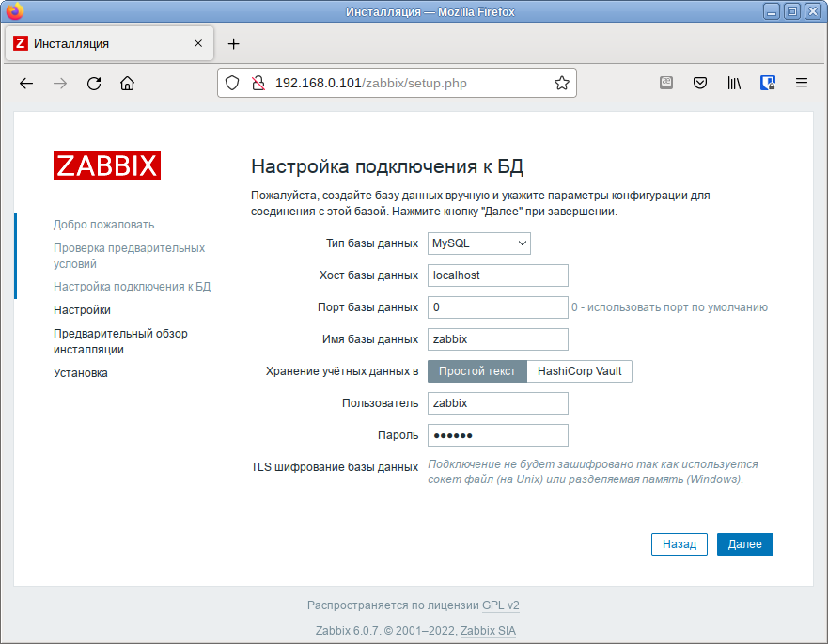The width and height of the screenshot is (828, 644).
Task: Focus the Пользователь field
Action: click(x=498, y=403)
